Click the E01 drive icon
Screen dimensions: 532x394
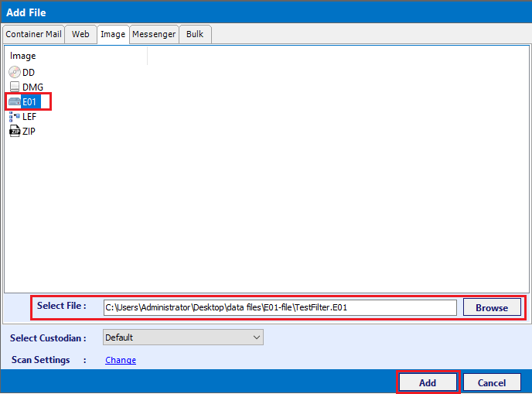15,101
